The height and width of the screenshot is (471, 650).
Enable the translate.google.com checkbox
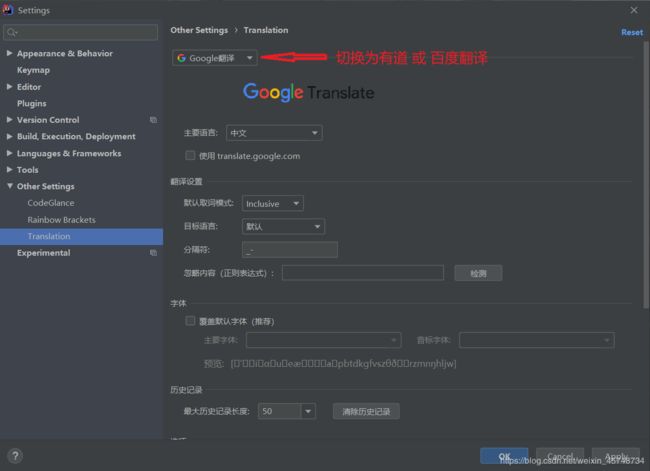pyautogui.click(x=190, y=155)
